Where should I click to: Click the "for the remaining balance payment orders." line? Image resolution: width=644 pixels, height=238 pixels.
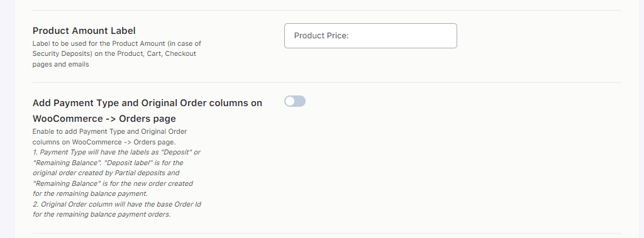tap(101, 214)
